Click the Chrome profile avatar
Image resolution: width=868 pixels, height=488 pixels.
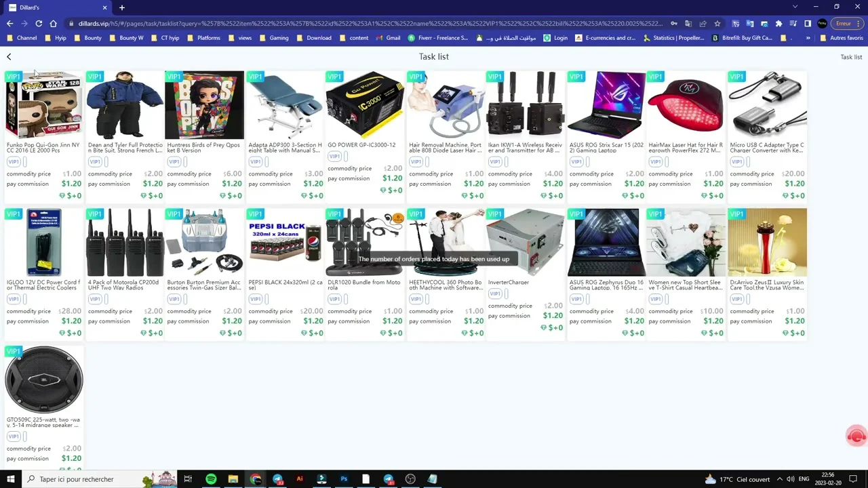coord(822,24)
